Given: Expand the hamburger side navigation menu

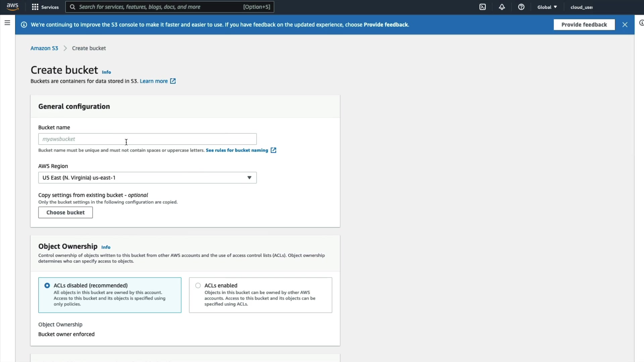Looking at the screenshot, I should (x=7, y=23).
